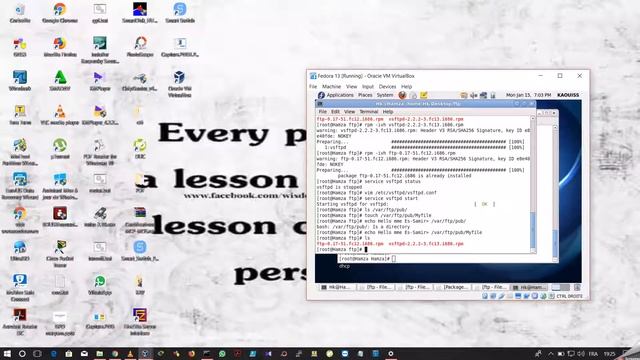
Task: Open the WhatsApp desktop shortcut
Action: 100,284
